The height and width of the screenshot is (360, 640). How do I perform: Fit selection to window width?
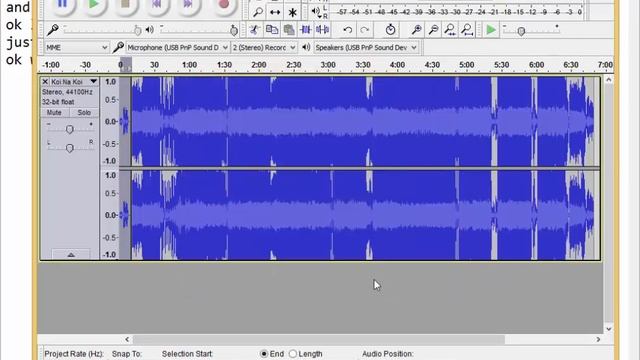(x=450, y=29)
